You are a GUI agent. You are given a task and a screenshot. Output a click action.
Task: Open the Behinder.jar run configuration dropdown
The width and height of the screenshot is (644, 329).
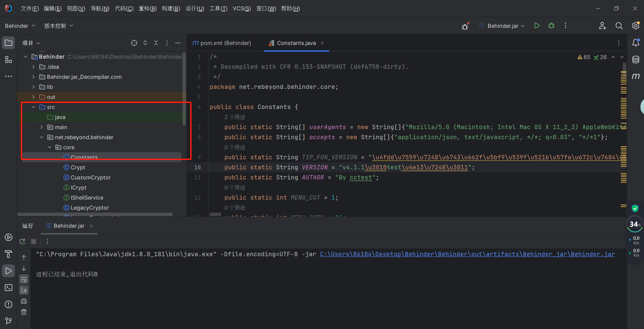(502, 26)
